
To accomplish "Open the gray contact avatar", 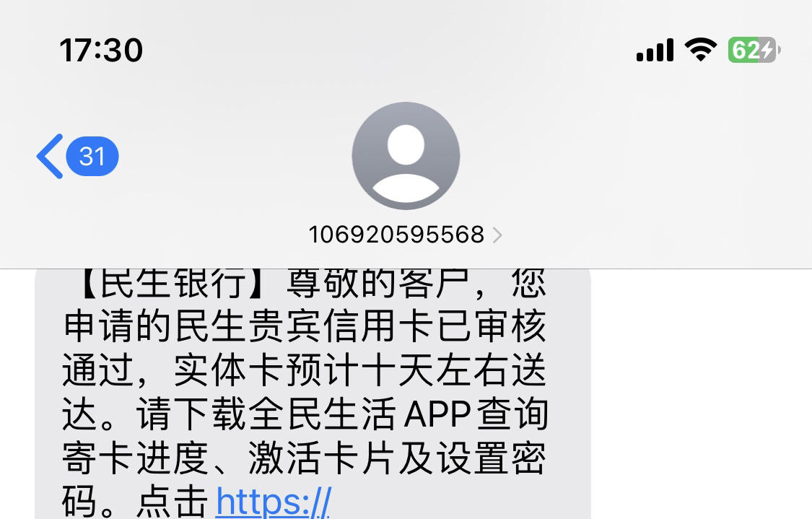I will click(x=406, y=155).
